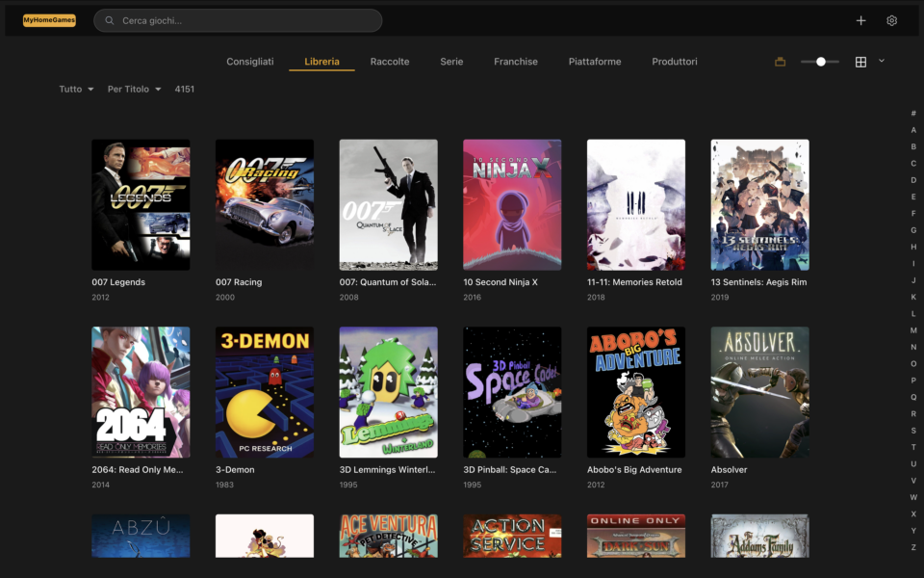Open the Tutto filter dropdown
The image size is (924, 578).
76,89
